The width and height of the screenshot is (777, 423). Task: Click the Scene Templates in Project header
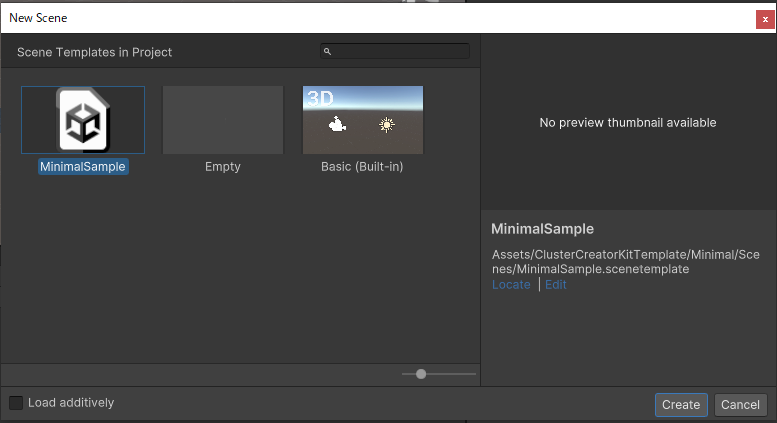[94, 52]
